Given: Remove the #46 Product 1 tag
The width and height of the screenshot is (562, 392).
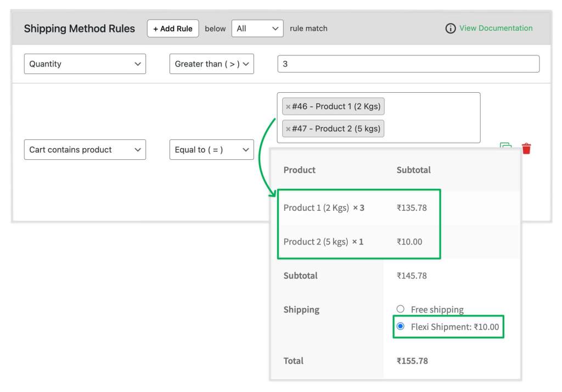Looking at the screenshot, I should [288, 107].
